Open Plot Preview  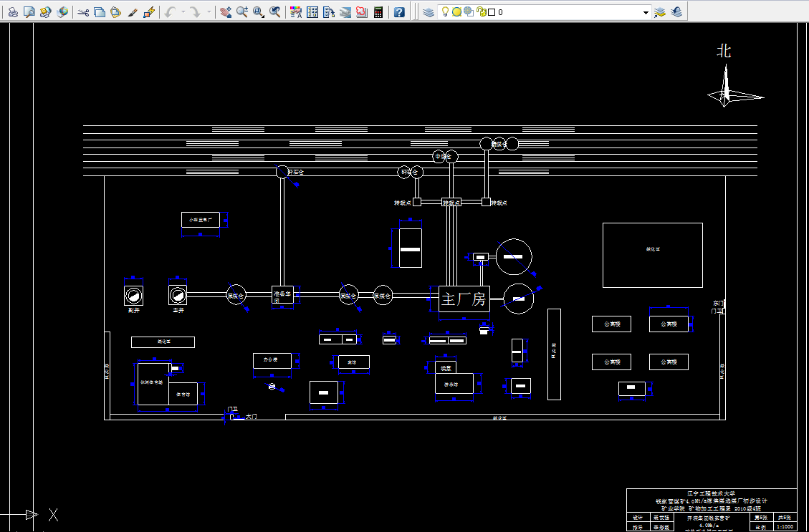click(29, 12)
